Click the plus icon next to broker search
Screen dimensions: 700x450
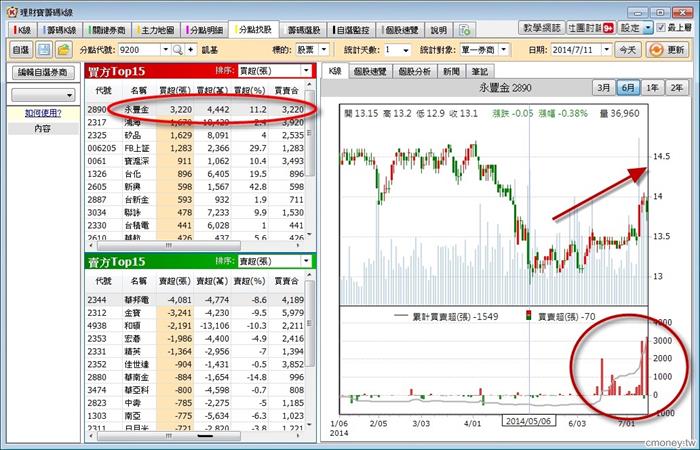point(190,49)
